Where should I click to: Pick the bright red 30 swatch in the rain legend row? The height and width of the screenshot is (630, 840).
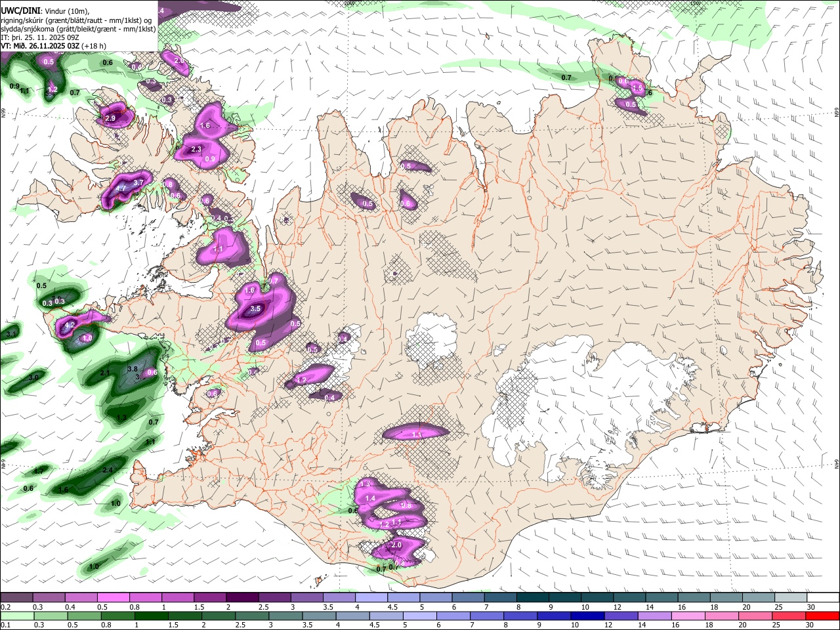[x=824, y=616]
